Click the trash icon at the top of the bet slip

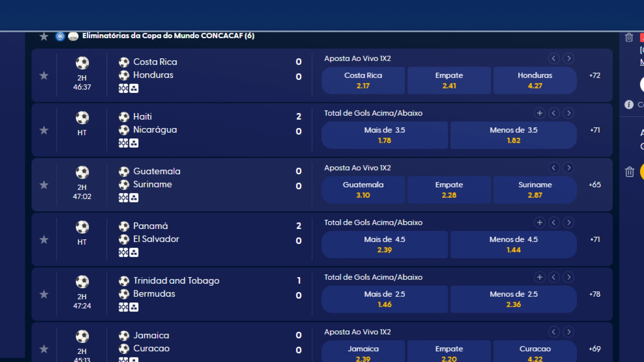tap(629, 37)
